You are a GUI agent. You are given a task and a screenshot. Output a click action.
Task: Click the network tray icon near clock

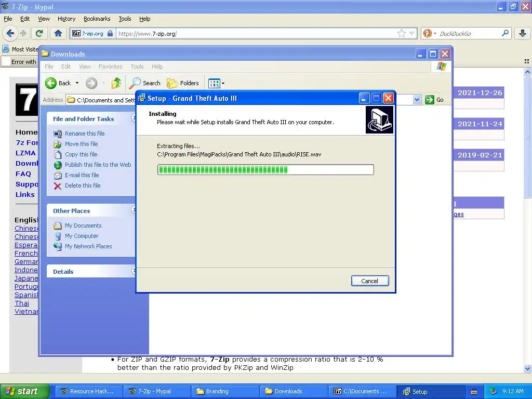tap(494, 391)
